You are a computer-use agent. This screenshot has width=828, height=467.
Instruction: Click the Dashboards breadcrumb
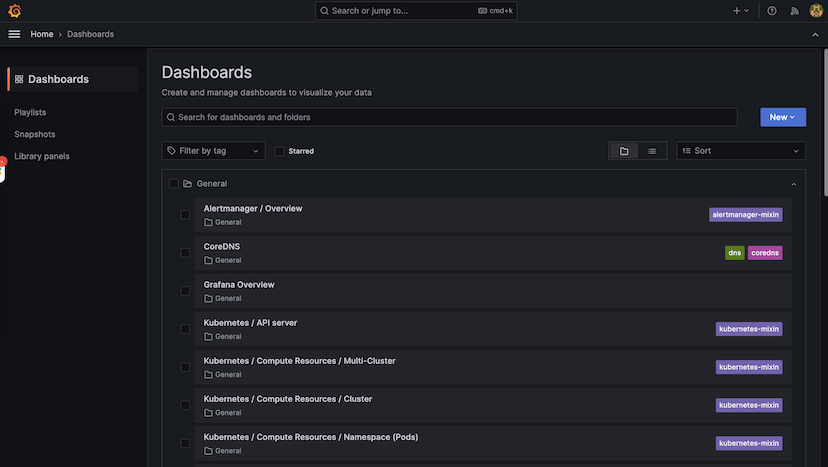90,34
